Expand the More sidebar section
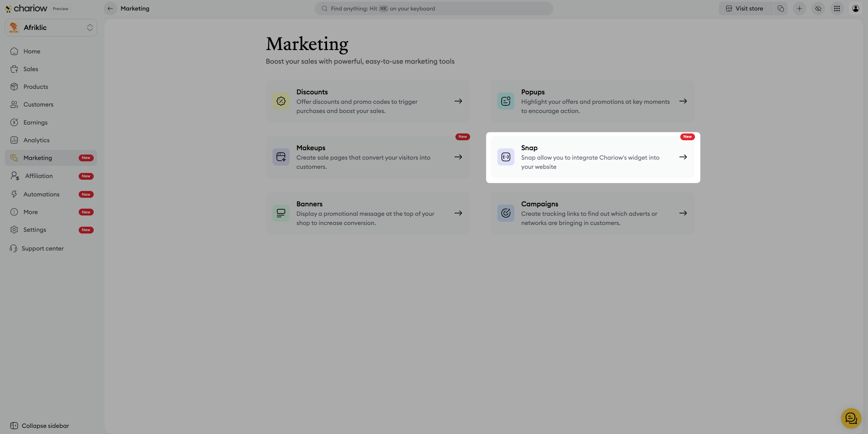 tap(31, 212)
